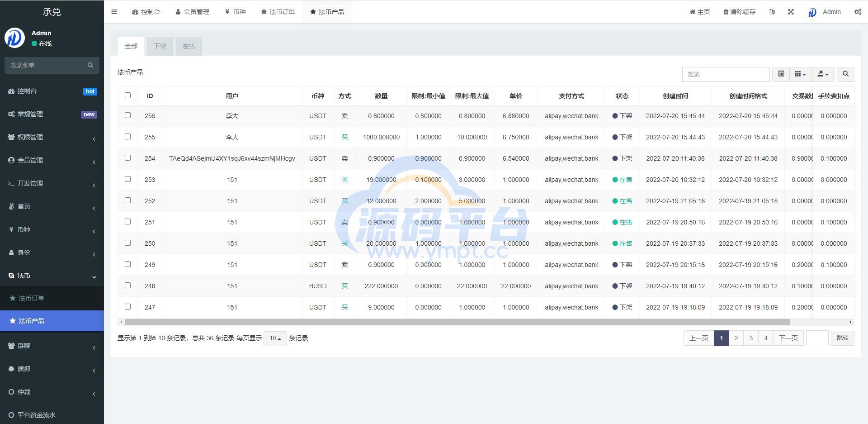Expand the 群聊 sidebar chevron
Image resolution: width=868 pixels, height=424 pixels.
[94, 348]
